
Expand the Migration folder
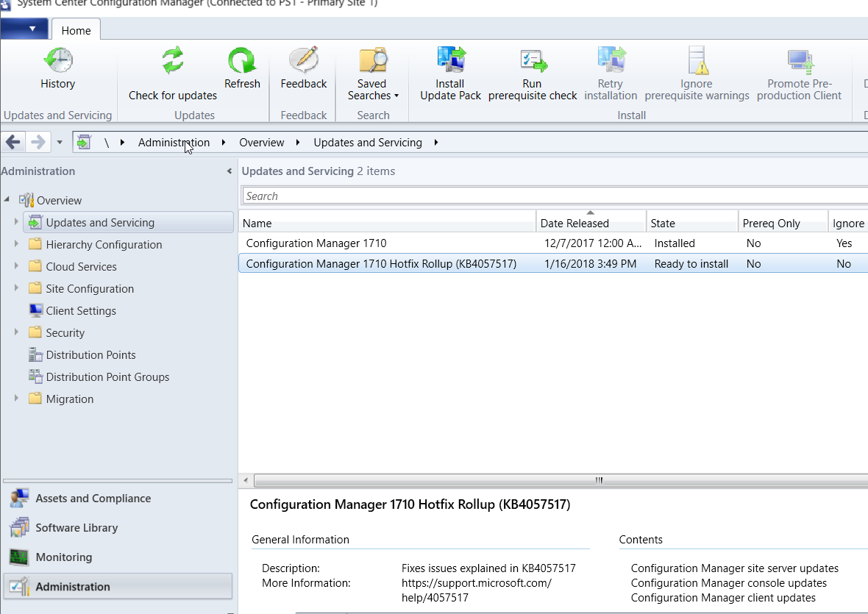click(x=16, y=399)
